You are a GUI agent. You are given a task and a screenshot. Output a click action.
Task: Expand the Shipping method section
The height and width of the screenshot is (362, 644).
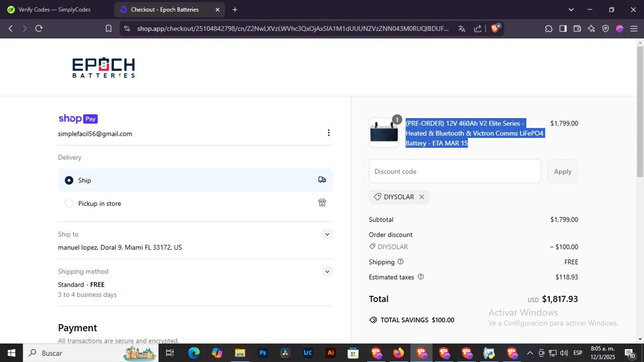coord(327,271)
